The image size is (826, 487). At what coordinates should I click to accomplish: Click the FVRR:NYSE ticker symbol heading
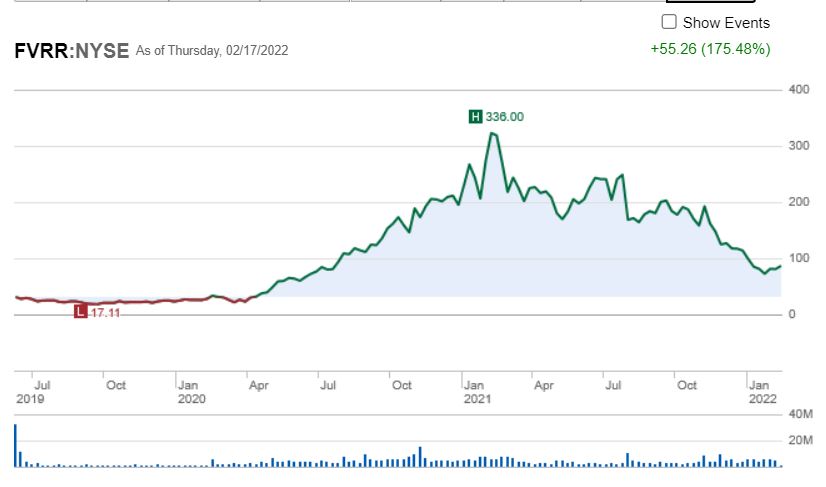72,51
